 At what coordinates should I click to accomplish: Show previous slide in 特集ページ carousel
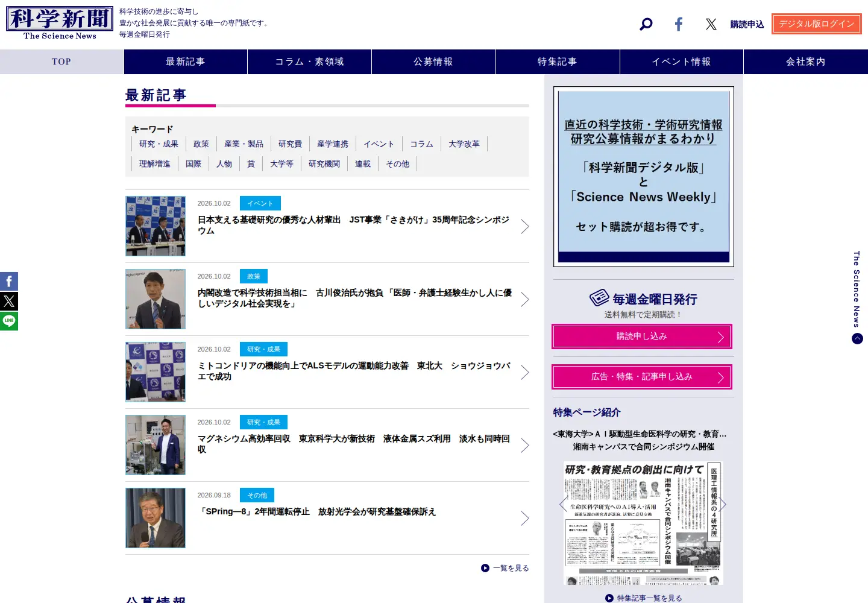(564, 505)
